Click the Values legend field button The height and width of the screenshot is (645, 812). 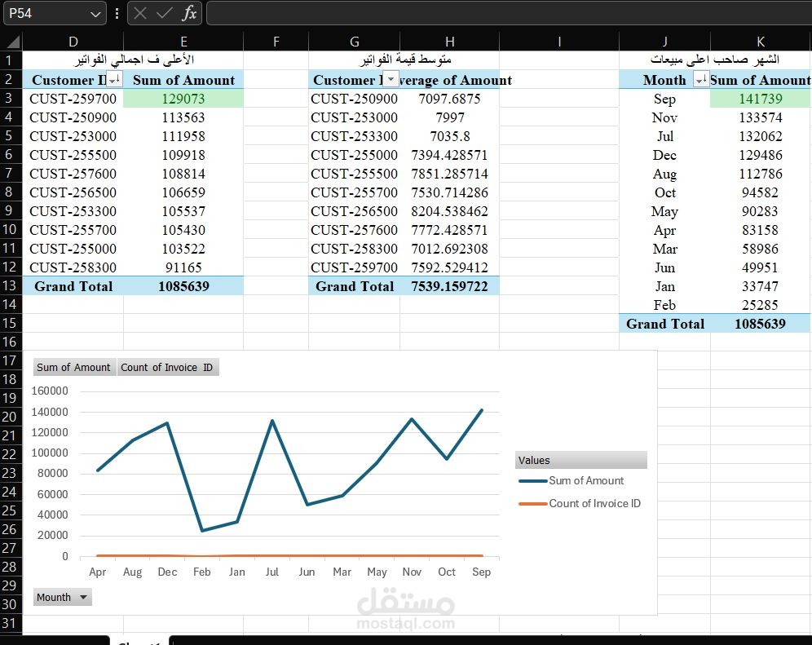581,460
